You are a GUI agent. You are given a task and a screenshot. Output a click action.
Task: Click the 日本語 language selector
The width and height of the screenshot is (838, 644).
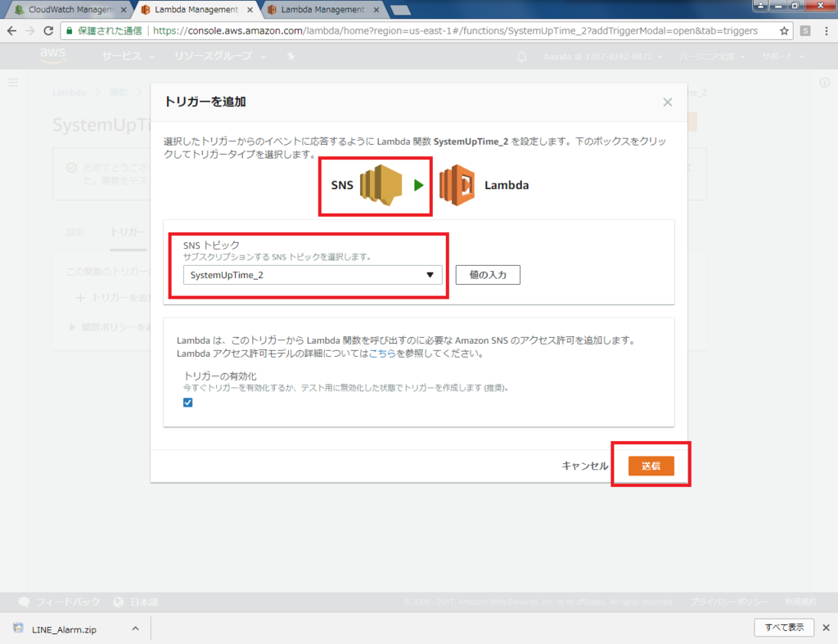(x=144, y=601)
